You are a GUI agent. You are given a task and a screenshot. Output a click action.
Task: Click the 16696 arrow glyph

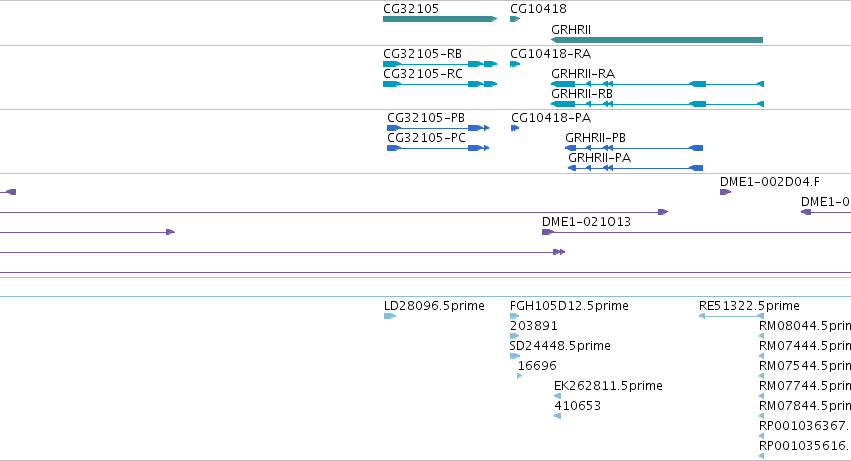coord(520,376)
